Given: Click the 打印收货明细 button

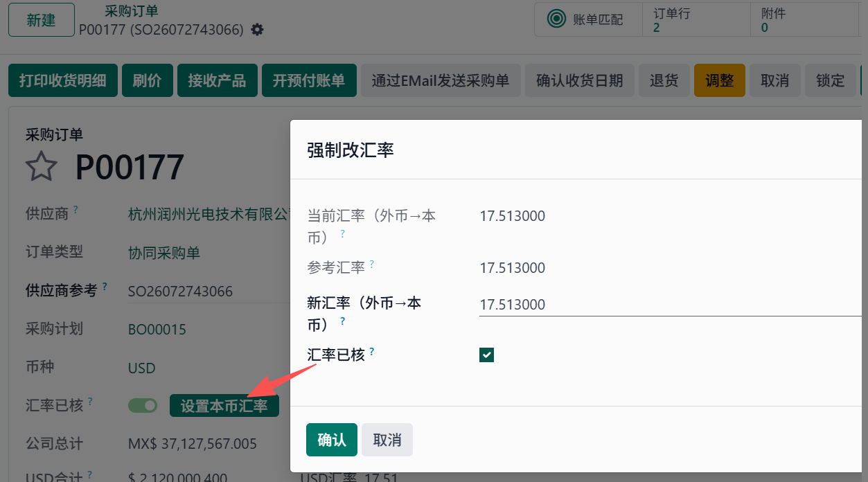Looking at the screenshot, I should (62, 80).
